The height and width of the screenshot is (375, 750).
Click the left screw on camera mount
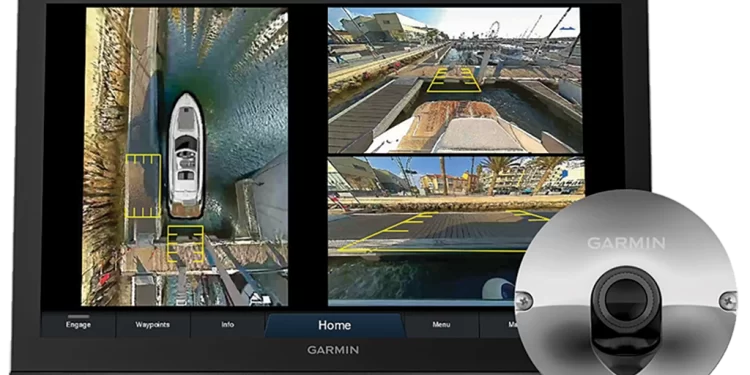tap(524, 300)
